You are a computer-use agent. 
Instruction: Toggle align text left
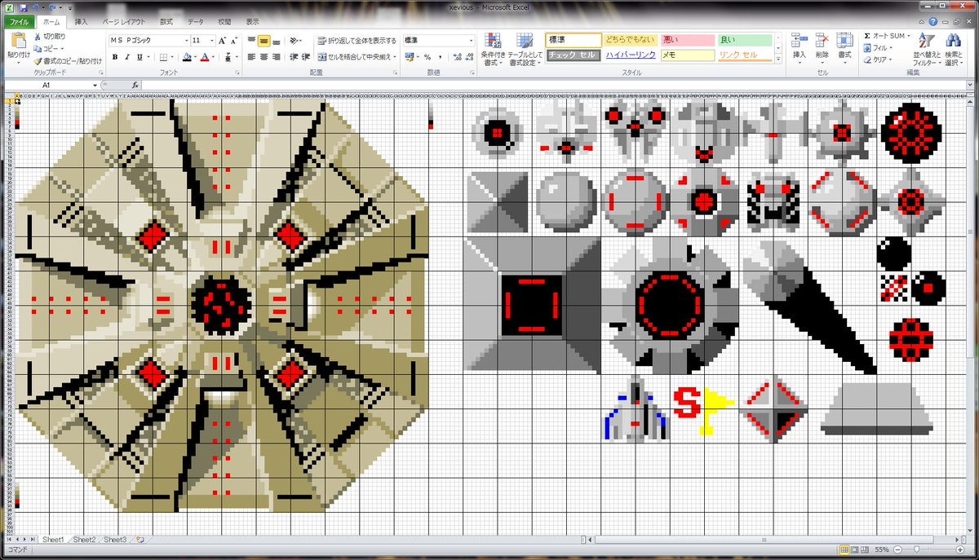coord(251,57)
